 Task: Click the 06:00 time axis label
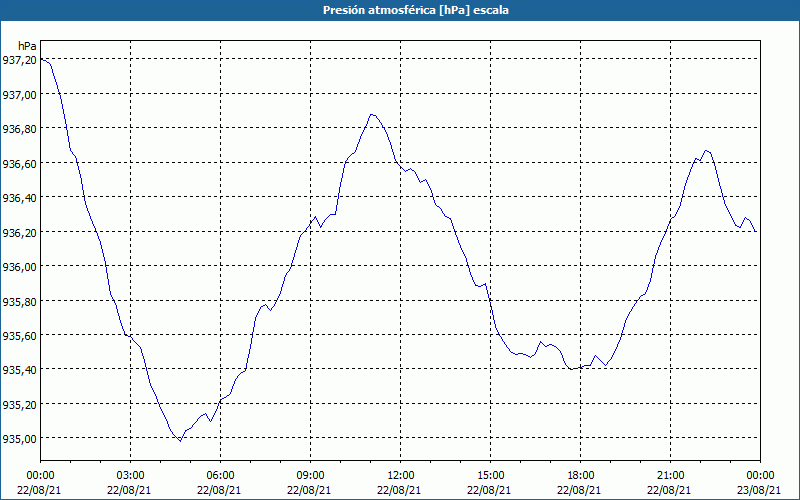(220, 476)
